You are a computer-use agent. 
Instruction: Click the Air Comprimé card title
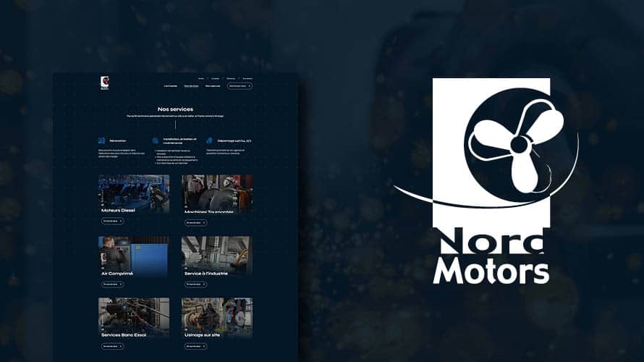coord(117,274)
